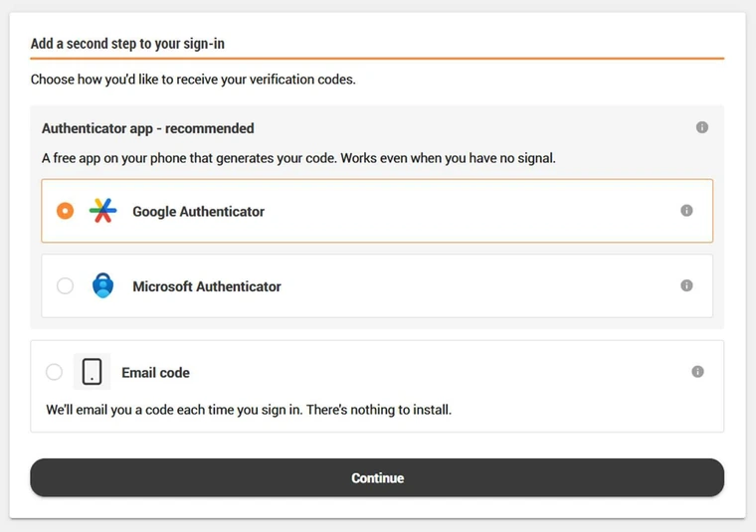The height and width of the screenshot is (532, 756).
Task: Click the "Authenticator app - recommended" heading
Action: coord(147,128)
